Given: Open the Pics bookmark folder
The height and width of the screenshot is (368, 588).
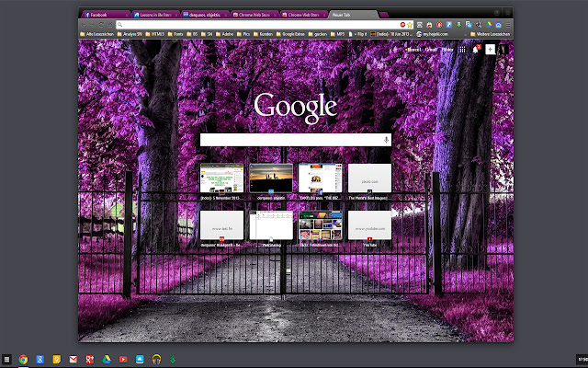Looking at the screenshot, I should coord(243,34).
